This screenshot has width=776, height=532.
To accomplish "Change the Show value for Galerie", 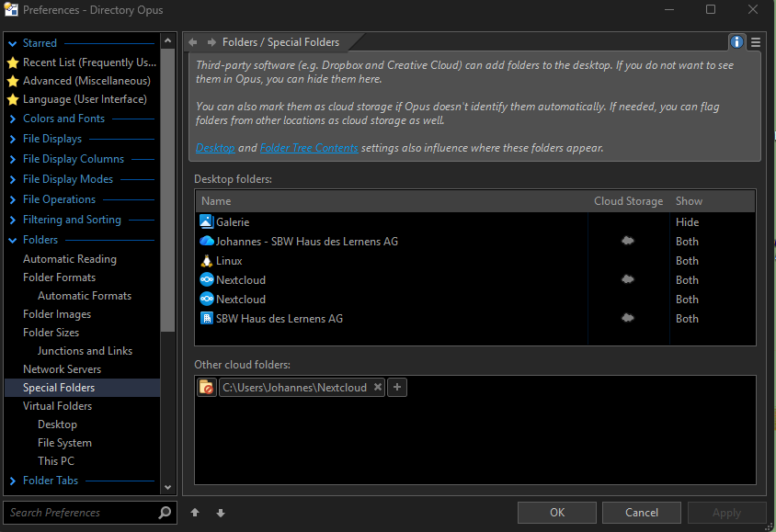I will point(688,222).
